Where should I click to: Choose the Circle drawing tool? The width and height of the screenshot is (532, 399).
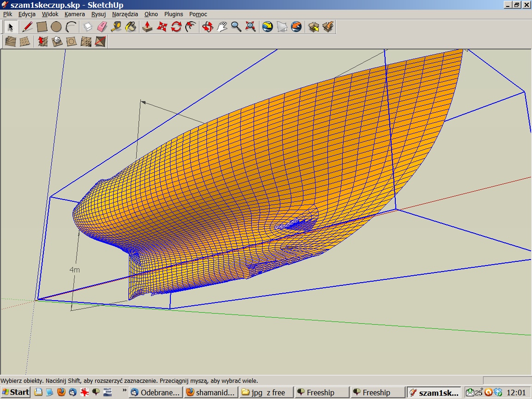pyautogui.click(x=56, y=27)
